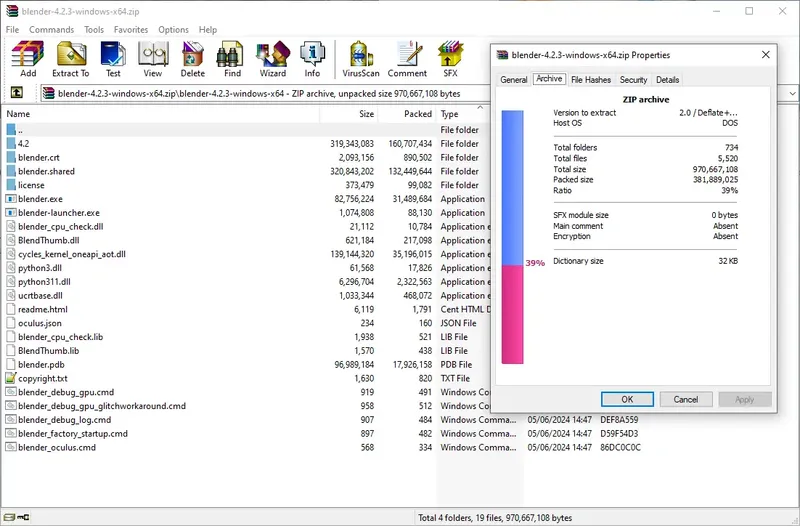Select the blender_debug_log.cmd file name
This screenshot has width=800, height=526.
point(65,419)
